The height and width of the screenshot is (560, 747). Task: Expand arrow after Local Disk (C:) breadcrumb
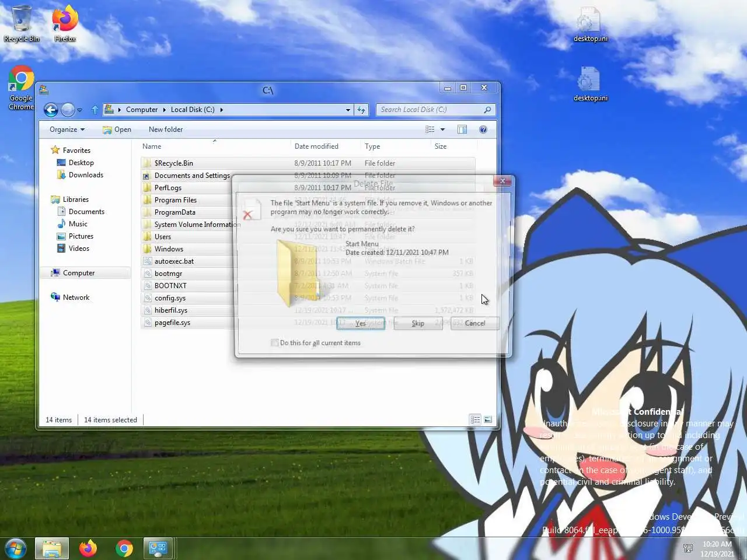click(222, 110)
